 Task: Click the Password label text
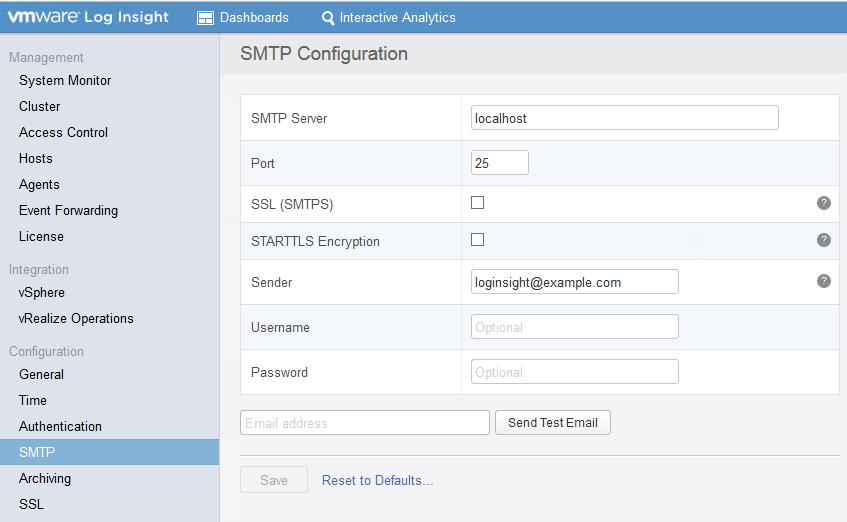[279, 372]
